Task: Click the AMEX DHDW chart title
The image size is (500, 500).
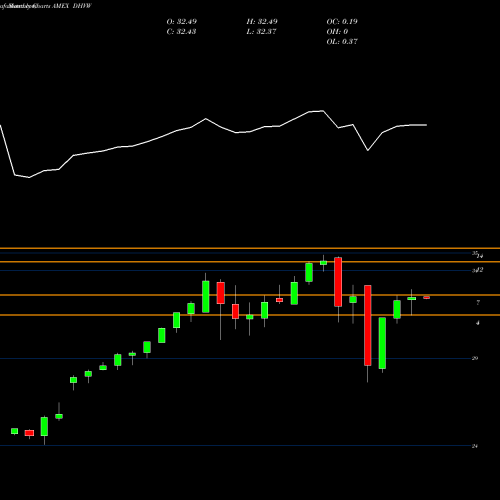Action: point(71,6)
